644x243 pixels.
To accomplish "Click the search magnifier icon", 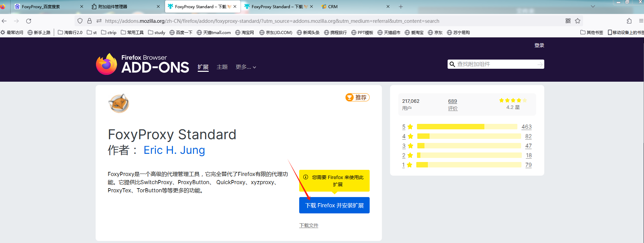I will pyautogui.click(x=452, y=64).
